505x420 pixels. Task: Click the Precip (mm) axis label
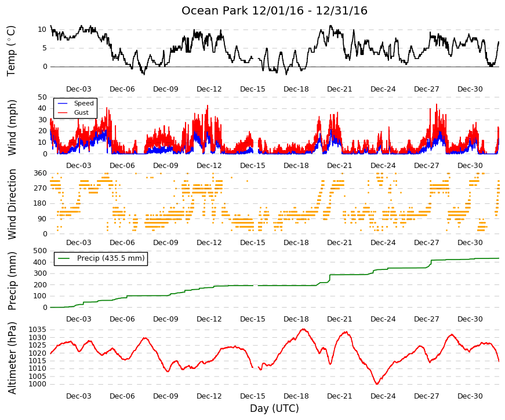[x=12, y=282]
